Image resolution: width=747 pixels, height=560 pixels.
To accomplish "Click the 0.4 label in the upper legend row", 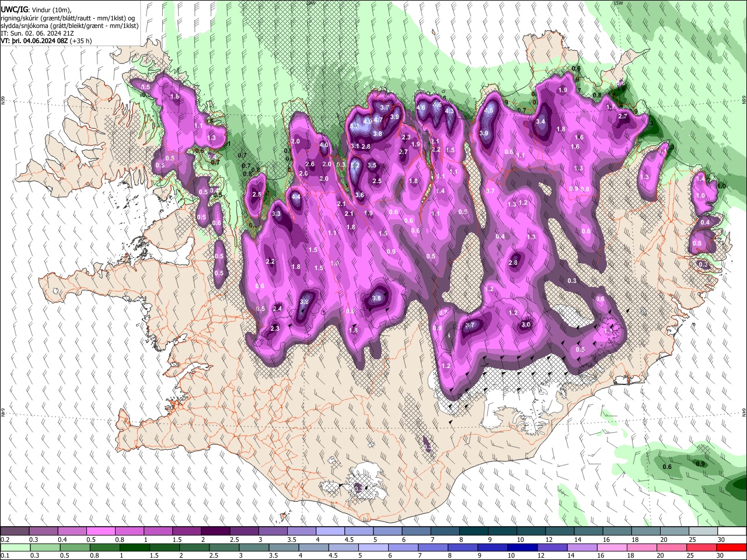I will pos(62,540).
